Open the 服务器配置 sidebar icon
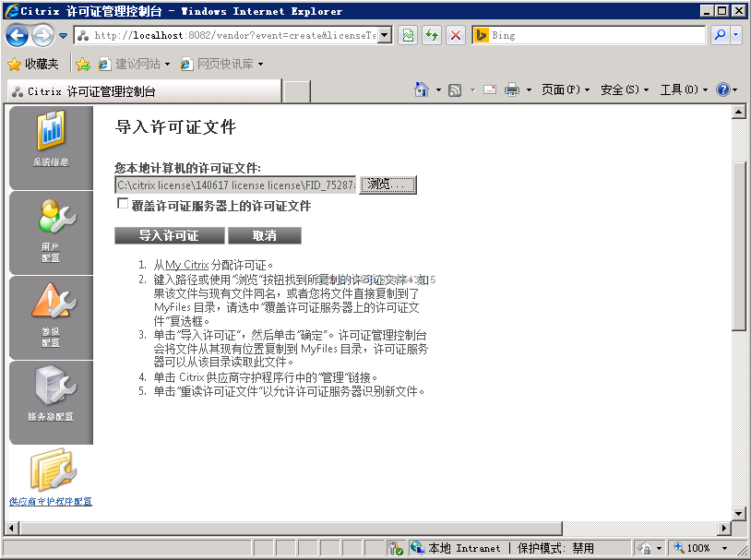The image size is (751, 560). [51, 395]
